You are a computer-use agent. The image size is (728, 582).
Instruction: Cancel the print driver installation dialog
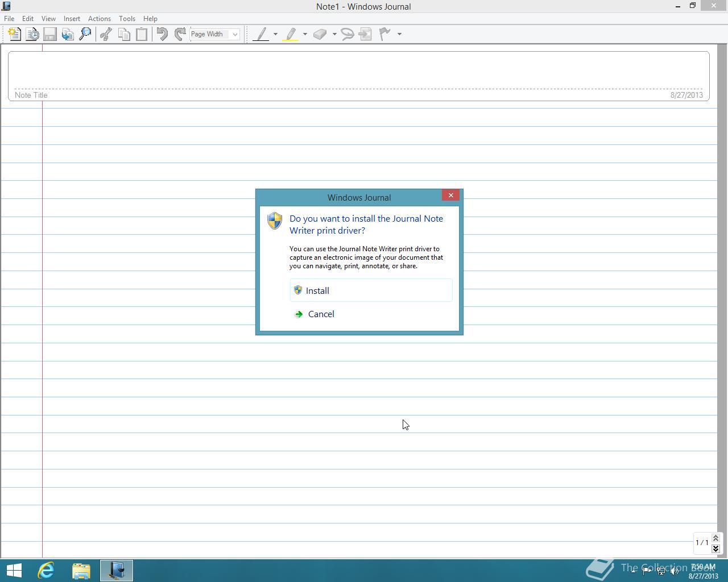(x=371, y=314)
